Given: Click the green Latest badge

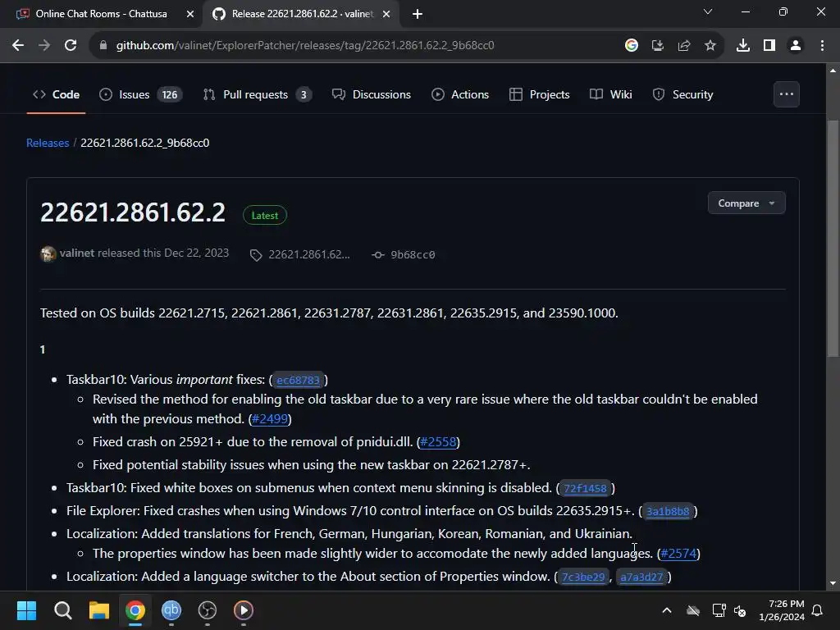Looking at the screenshot, I should [265, 216].
